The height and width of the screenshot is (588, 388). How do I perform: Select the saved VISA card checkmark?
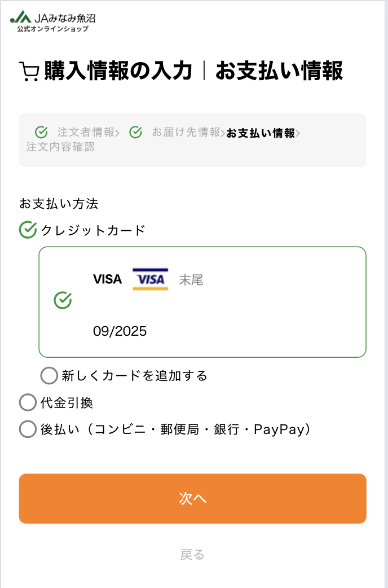coord(63,301)
